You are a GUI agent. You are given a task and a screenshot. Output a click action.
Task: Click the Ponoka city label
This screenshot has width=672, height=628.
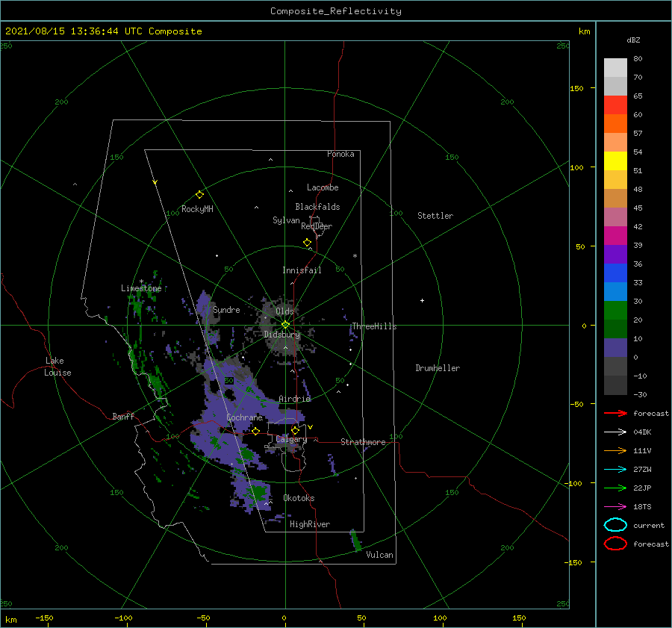click(x=340, y=154)
